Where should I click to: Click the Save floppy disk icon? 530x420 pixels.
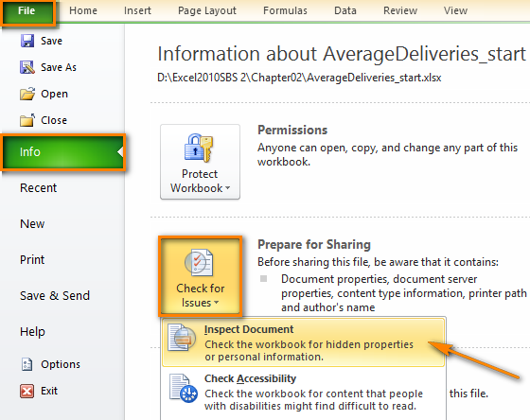point(27,41)
